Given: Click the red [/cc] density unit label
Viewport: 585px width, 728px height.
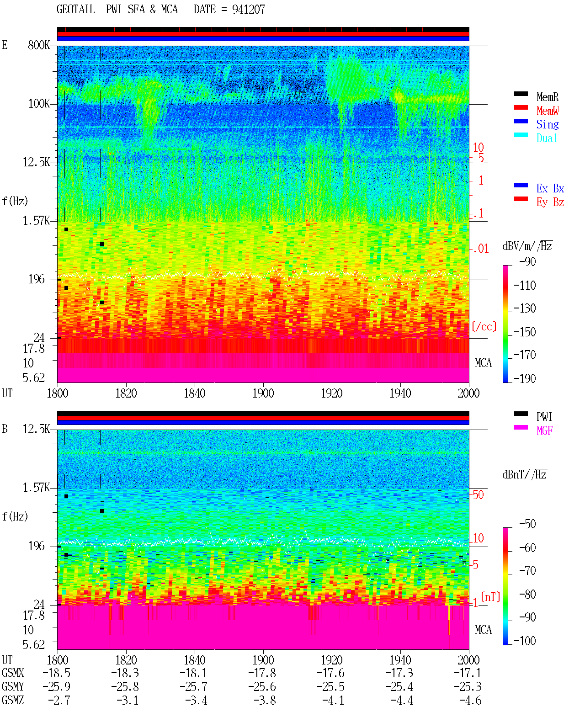Looking at the screenshot, I should [x=484, y=326].
